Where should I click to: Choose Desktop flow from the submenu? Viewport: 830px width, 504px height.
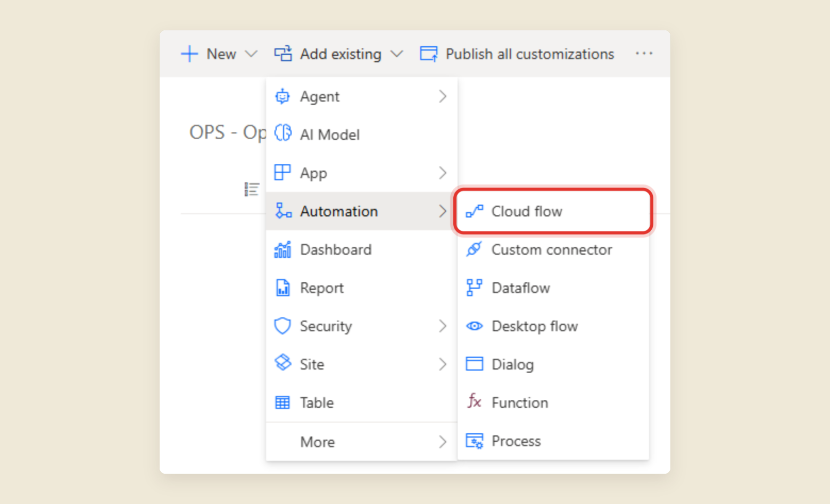tap(553, 326)
